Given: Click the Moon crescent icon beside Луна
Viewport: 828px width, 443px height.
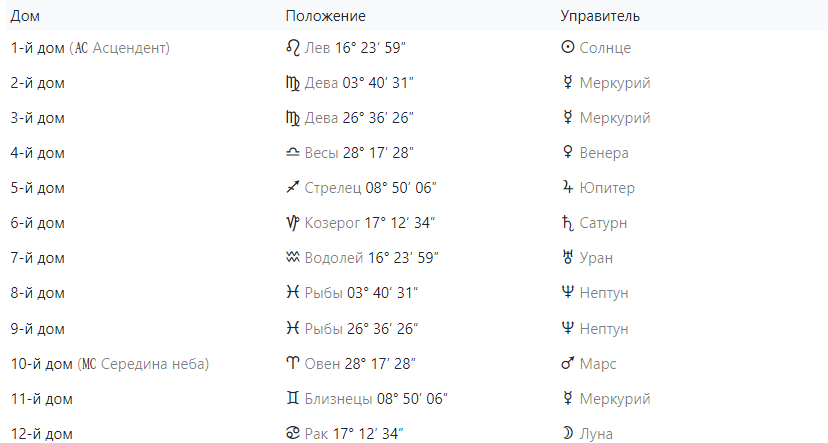Looking at the screenshot, I should pyautogui.click(x=568, y=433).
